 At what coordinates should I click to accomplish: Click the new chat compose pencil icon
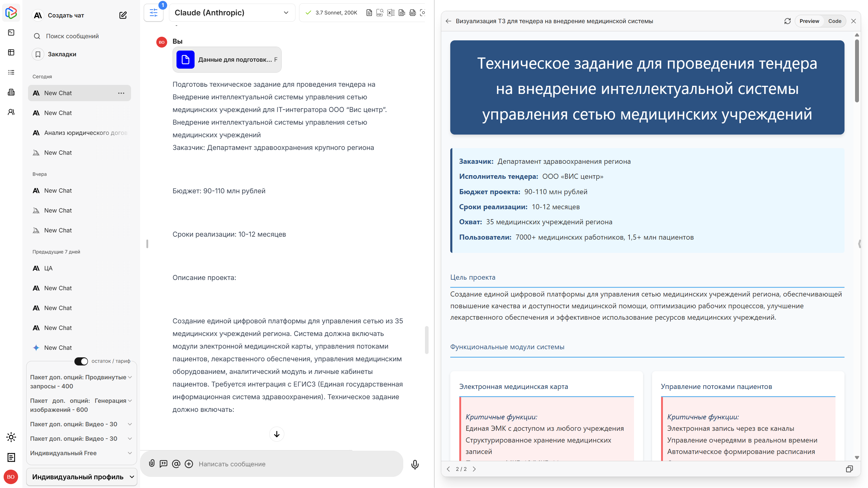pyautogui.click(x=123, y=15)
